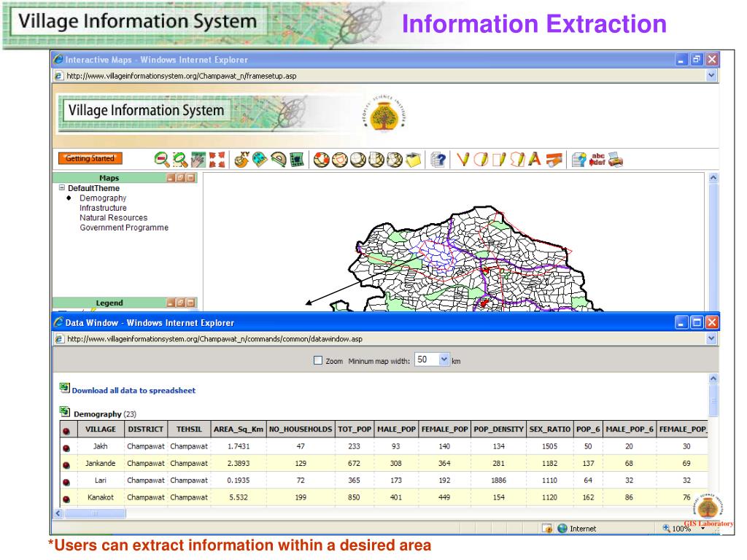This screenshot has width=747, height=560.
Task: Select the protractor measure tool
Action: 279,160
